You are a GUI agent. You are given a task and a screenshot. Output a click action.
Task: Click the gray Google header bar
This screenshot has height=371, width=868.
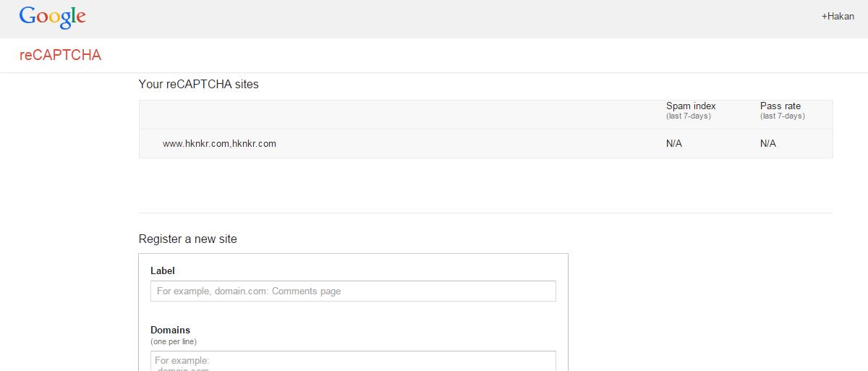434,19
